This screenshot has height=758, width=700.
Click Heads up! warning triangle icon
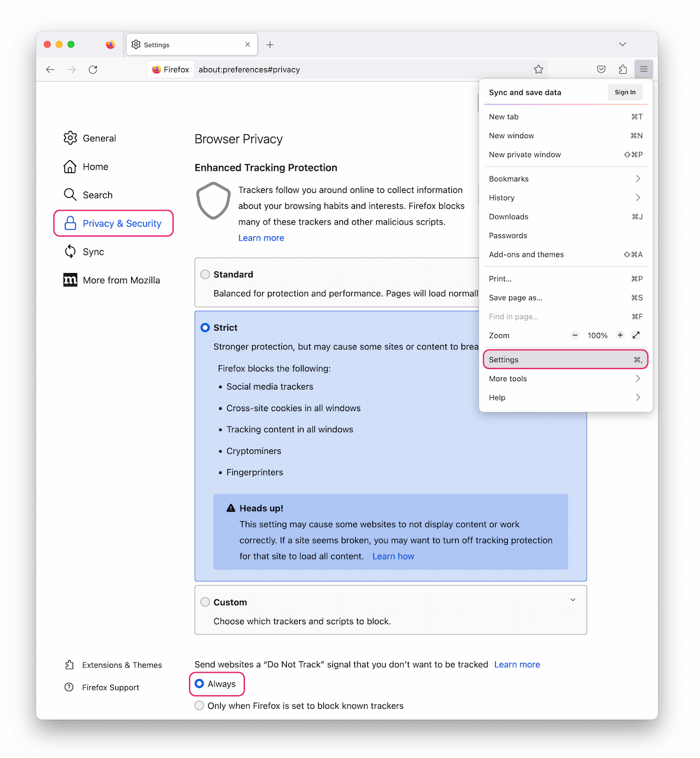pyautogui.click(x=230, y=508)
